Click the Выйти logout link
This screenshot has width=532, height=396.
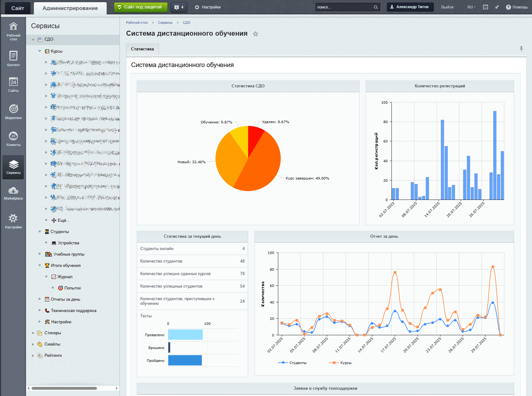coord(447,7)
